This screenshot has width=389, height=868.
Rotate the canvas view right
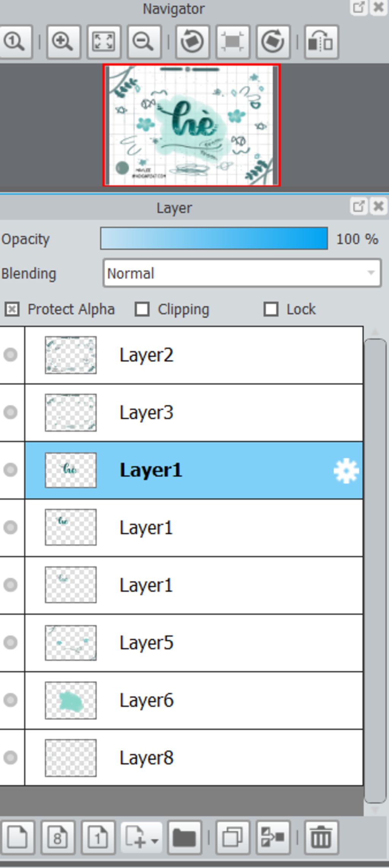tap(273, 42)
